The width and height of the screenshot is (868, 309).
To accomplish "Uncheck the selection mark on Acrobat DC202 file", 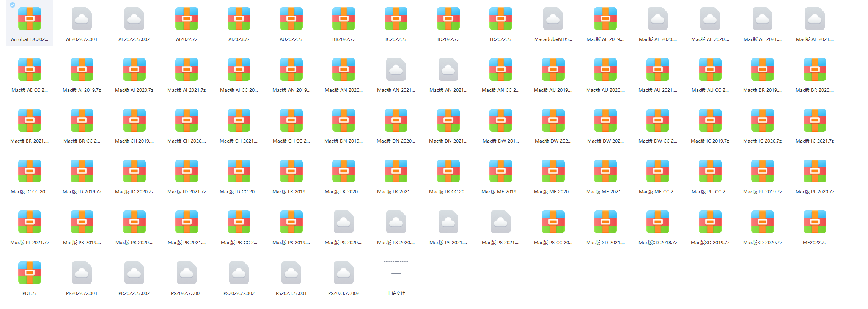I will (x=13, y=5).
